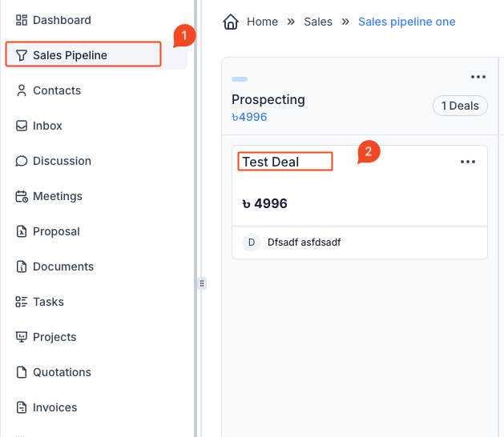Open the Documents sidebar item
This screenshot has height=437, width=504.
click(x=62, y=267)
